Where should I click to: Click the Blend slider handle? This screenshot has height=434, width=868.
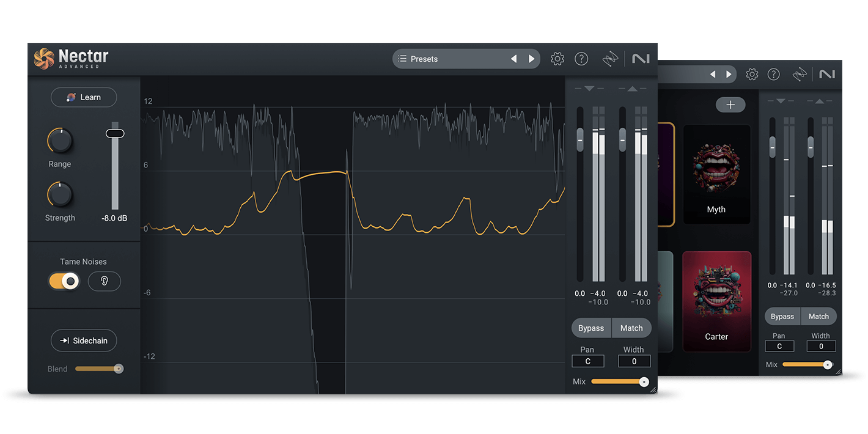pyautogui.click(x=119, y=369)
